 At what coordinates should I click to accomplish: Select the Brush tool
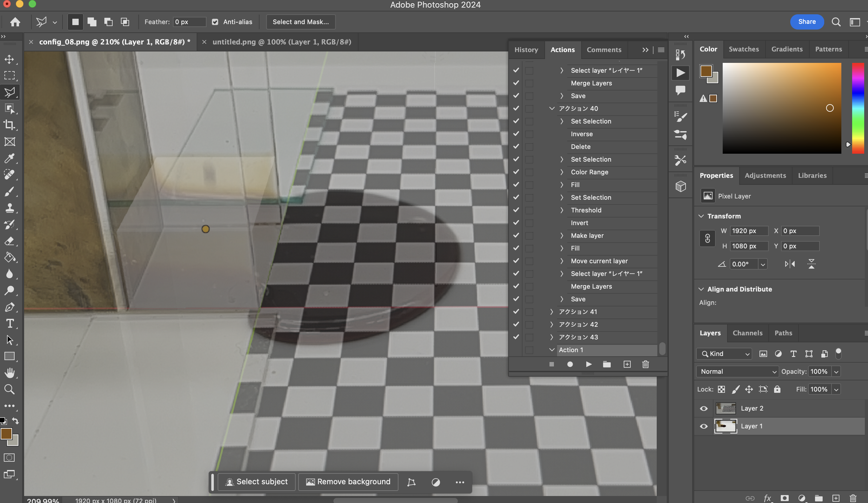(x=9, y=191)
